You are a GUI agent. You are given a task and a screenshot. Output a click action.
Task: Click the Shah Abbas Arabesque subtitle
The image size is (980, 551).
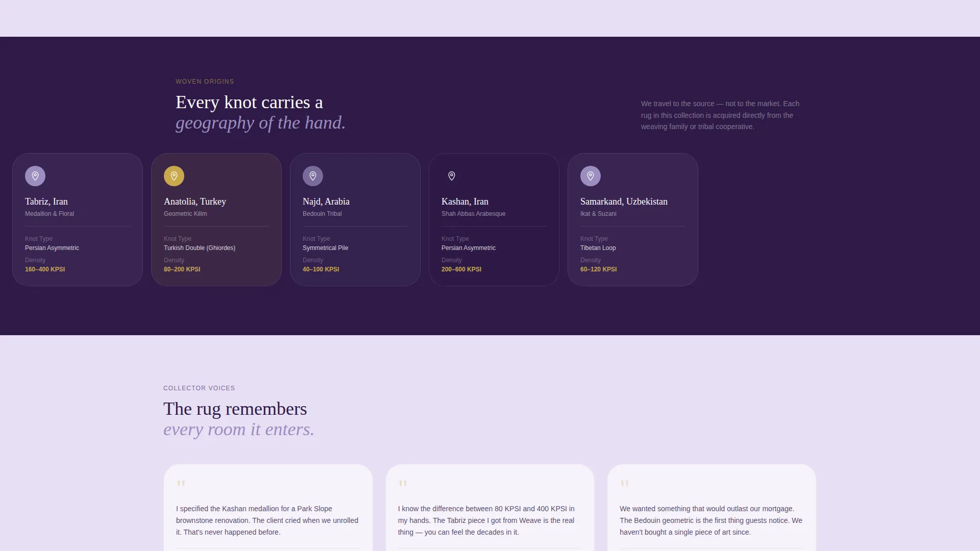coord(474,214)
